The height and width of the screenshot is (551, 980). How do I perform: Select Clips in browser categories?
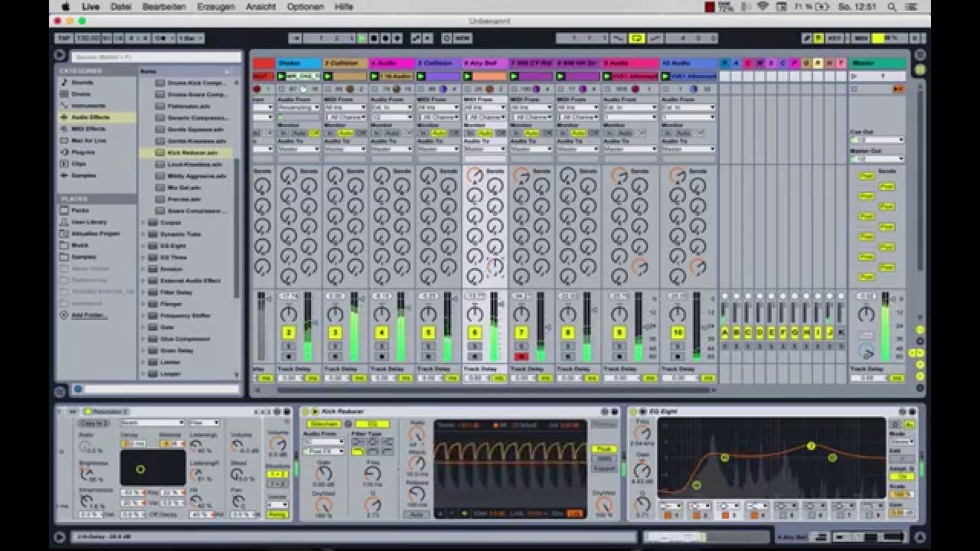coord(79,164)
